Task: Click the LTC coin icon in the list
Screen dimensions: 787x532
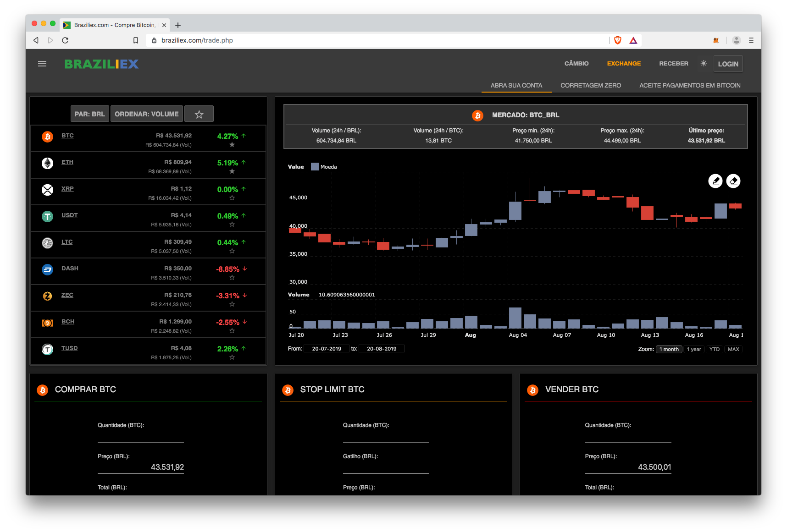Action: [48, 243]
